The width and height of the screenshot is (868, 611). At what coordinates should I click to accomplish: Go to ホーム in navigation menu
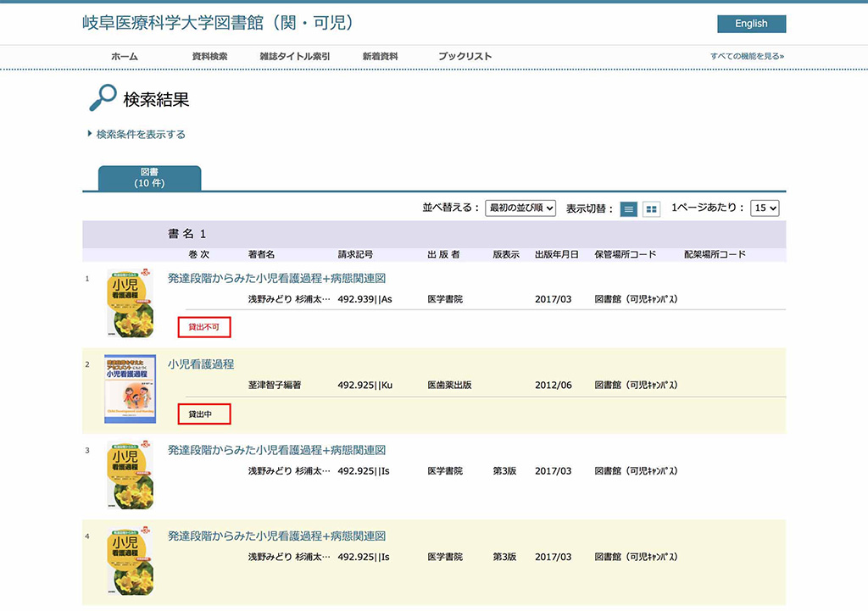124,57
